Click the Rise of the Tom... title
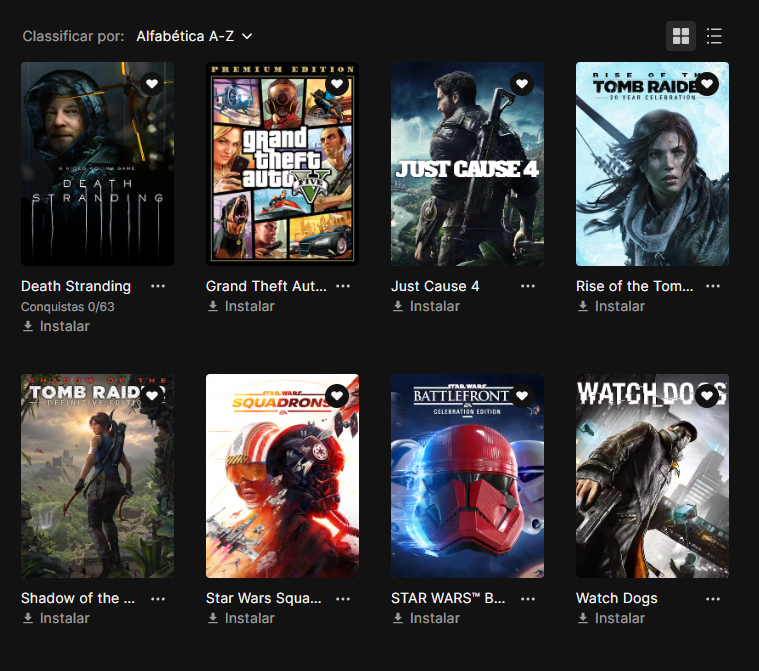Screen dimensions: 759x671 635,286
